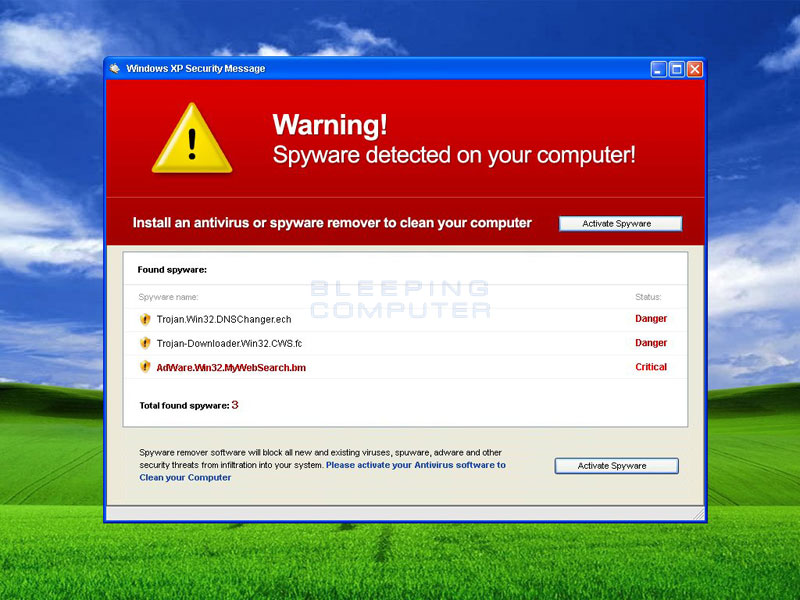Click the title bar application icon
800x600 pixels.
[x=115, y=68]
